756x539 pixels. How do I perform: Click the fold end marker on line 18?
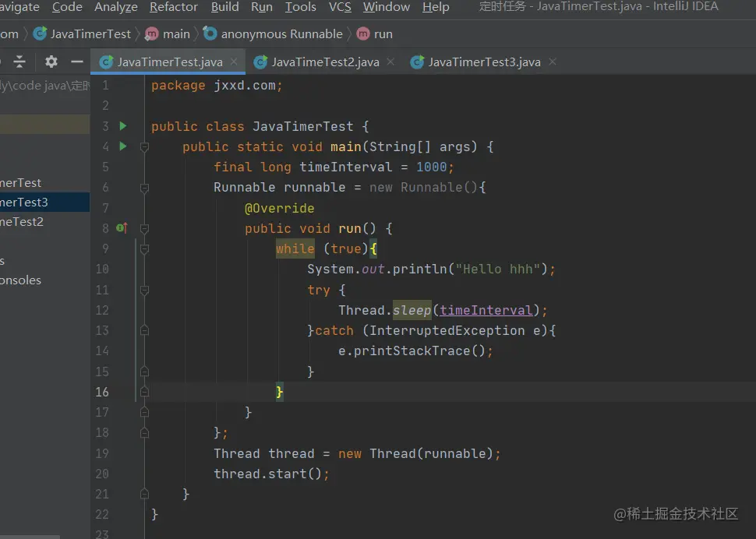(144, 433)
